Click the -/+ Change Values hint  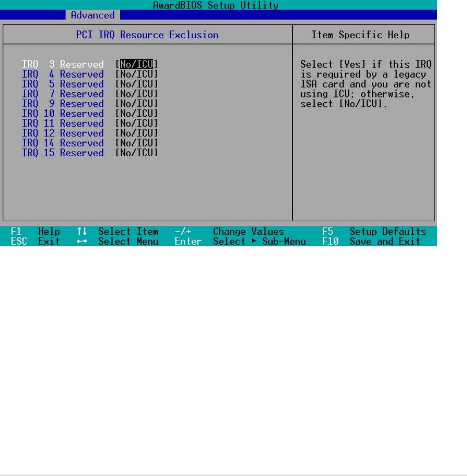click(229, 232)
